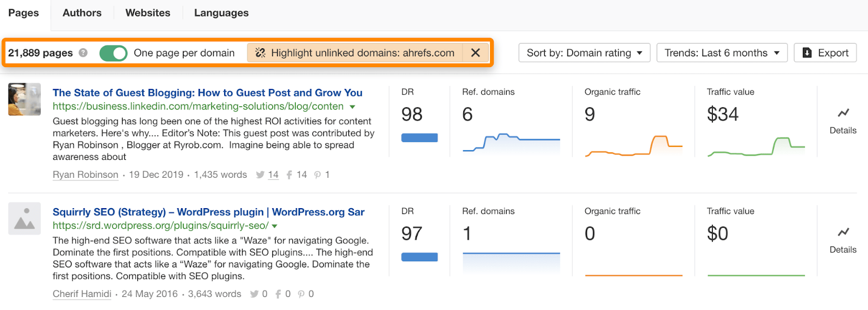Open author Ryan Robinson link
Viewport: 868px width, 310px height.
click(85, 175)
